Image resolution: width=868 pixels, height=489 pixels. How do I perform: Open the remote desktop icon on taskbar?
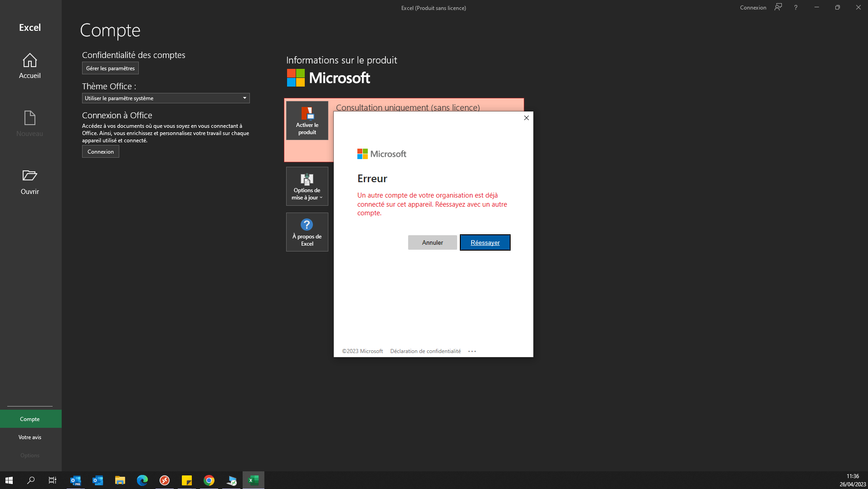231,480
